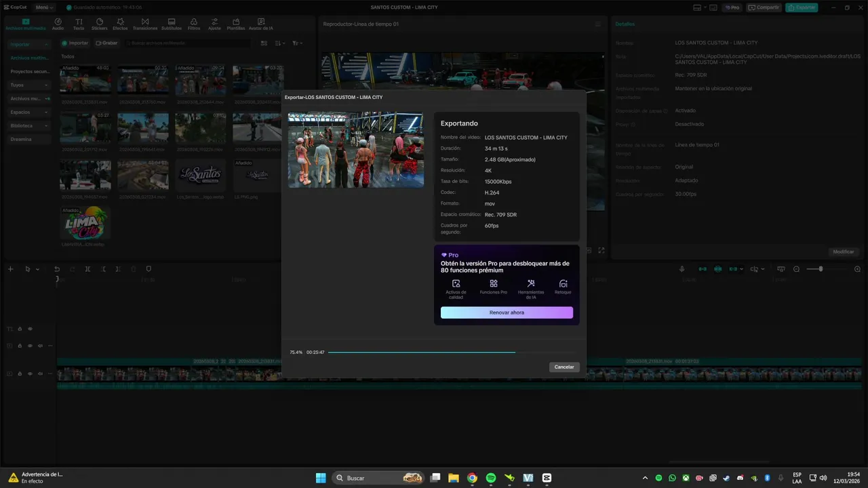Screen dimensions: 868x488
Task: Toggle lock on the text track
Action: [20, 329]
